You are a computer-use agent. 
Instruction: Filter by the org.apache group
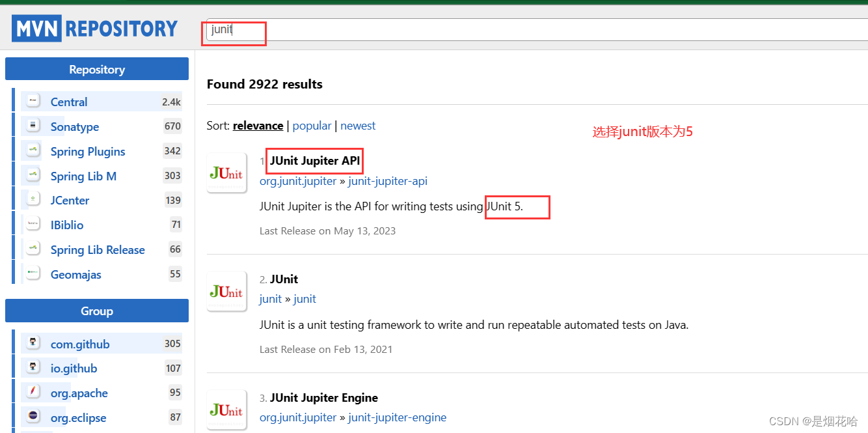pos(79,393)
